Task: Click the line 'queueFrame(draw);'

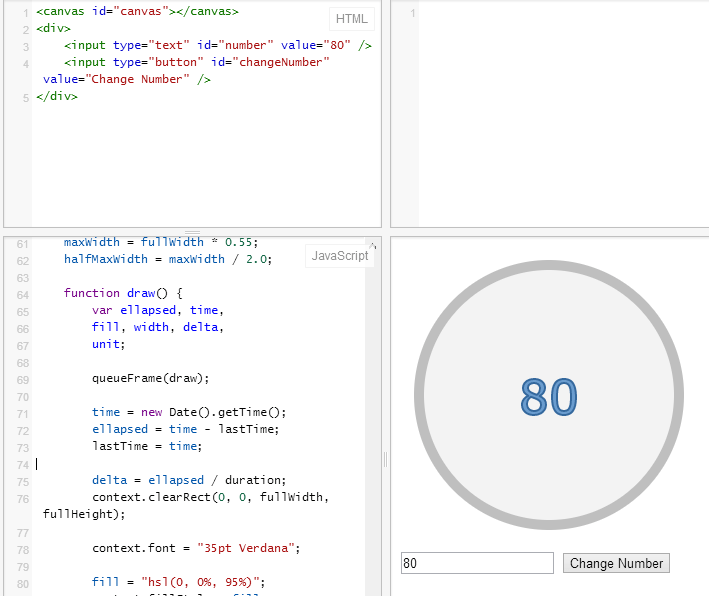Action: [x=151, y=378]
